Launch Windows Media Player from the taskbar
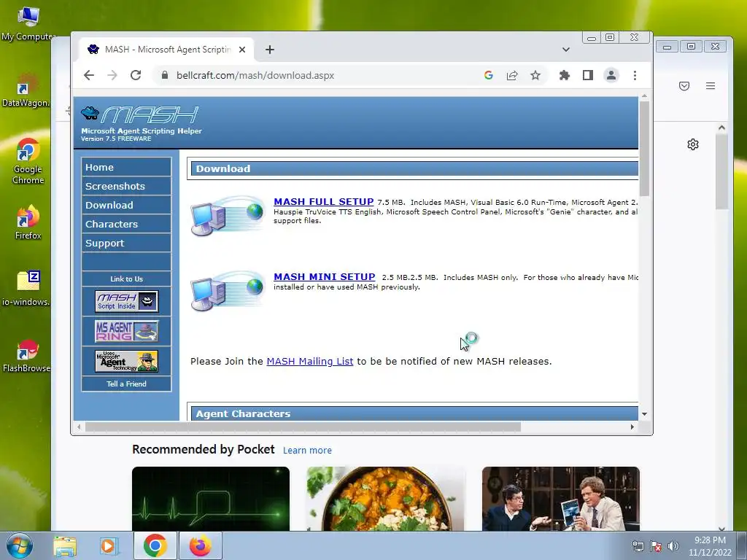This screenshot has height=560, width=747. [x=109, y=546]
